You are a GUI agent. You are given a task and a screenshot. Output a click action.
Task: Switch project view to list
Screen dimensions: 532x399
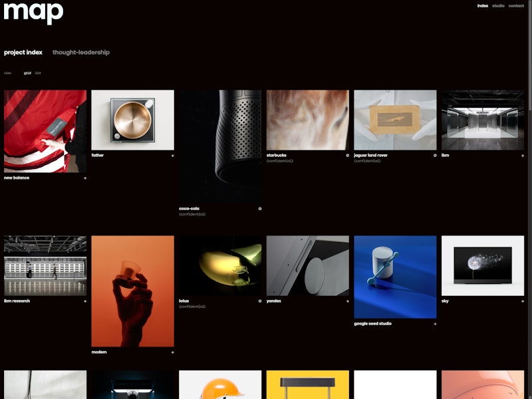[38, 73]
